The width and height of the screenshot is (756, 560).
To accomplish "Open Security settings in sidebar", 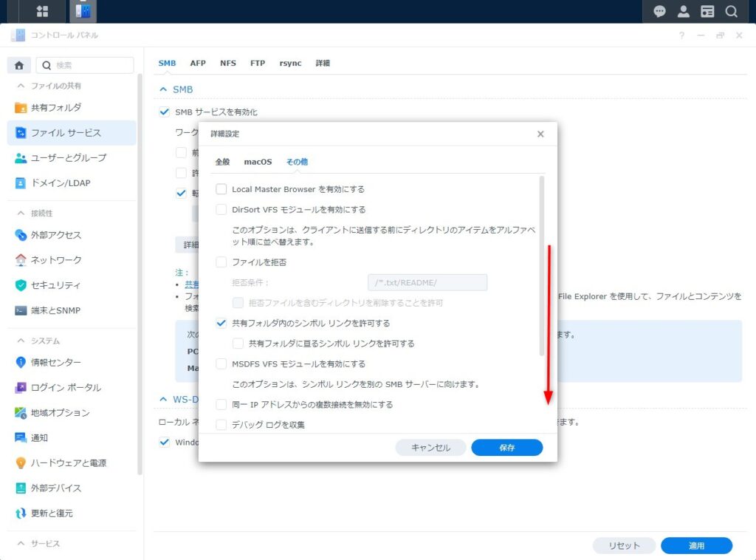I will (x=55, y=285).
